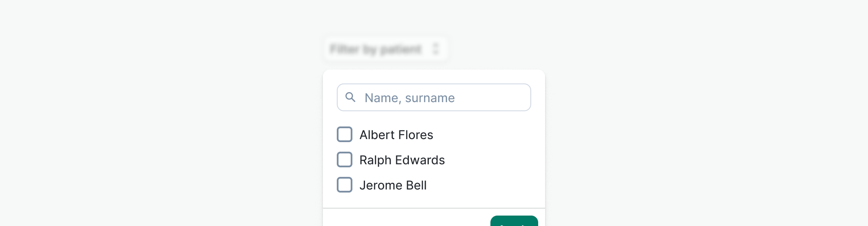Click the search icon inside the name field
Viewport: 868px width, 226px height.
(350, 97)
